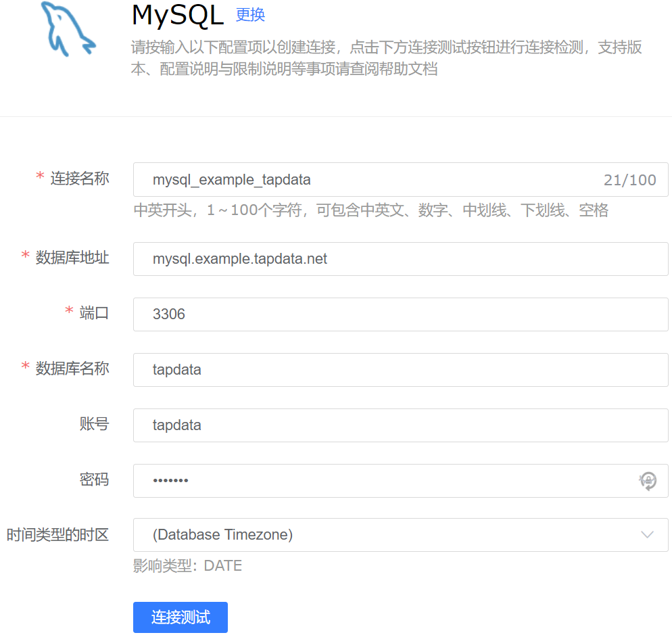Click the 端口 field showing 3306
The image size is (672, 635).
click(x=400, y=314)
